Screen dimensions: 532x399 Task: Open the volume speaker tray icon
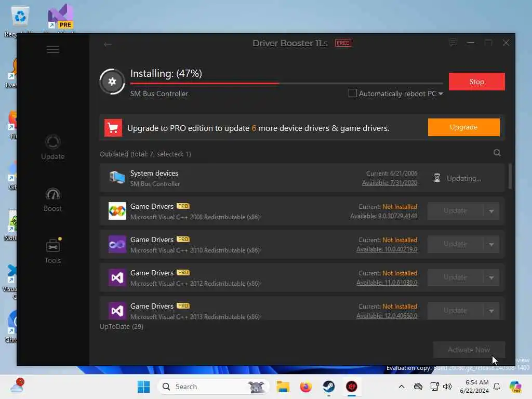[447, 387]
